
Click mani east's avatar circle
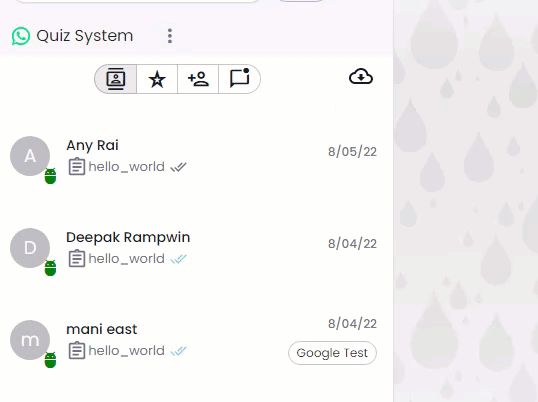(x=30, y=340)
